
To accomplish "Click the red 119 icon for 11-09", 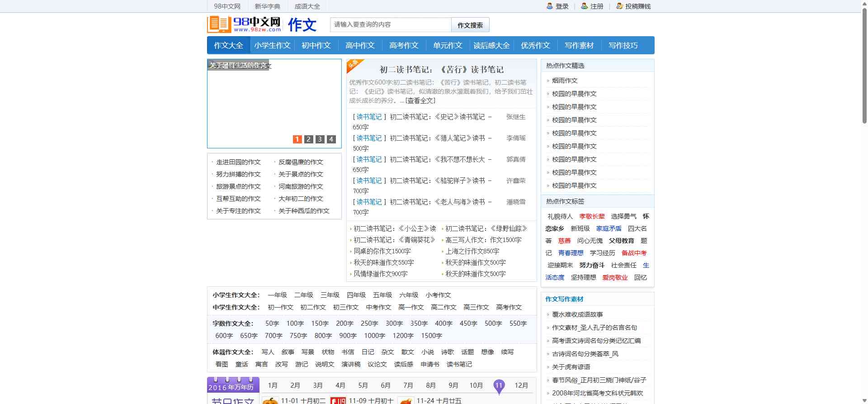I will 338,400.
